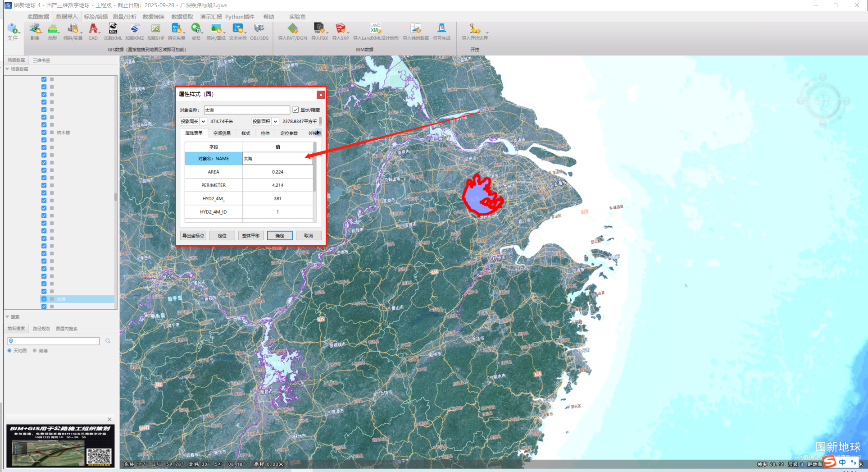This screenshot has height=472, width=868.
Task: Open the 文件 dropdown arrow
Action: [19, 33]
